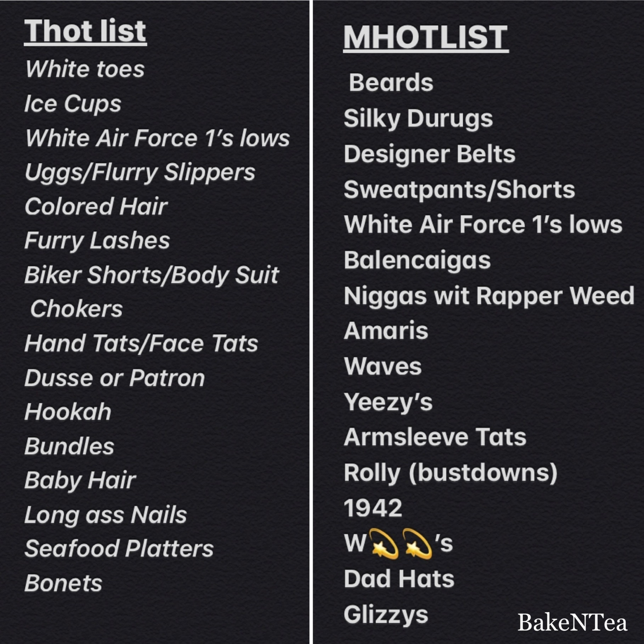
Task: Select the "Dad Hats" entry
Action: 399,579
